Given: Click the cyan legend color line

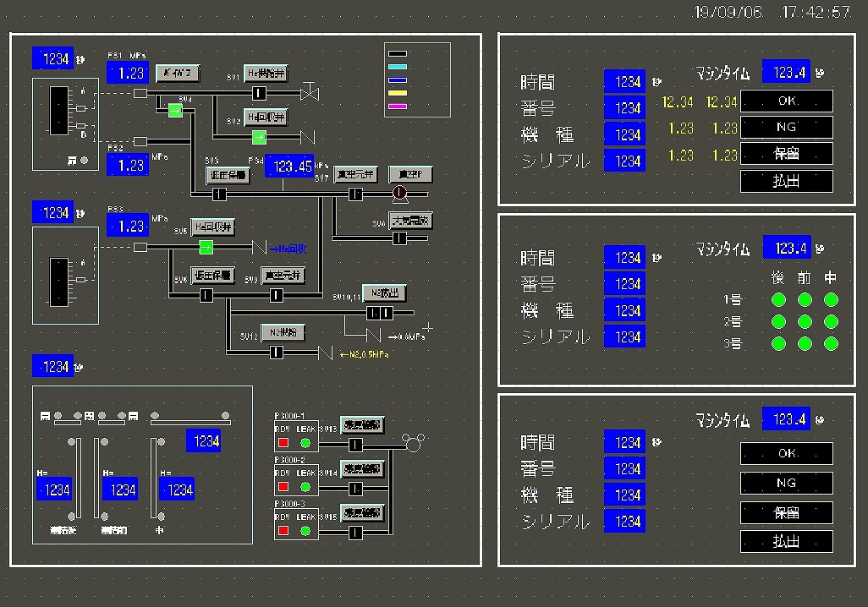Looking at the screenshot, I should pos(397,67).
